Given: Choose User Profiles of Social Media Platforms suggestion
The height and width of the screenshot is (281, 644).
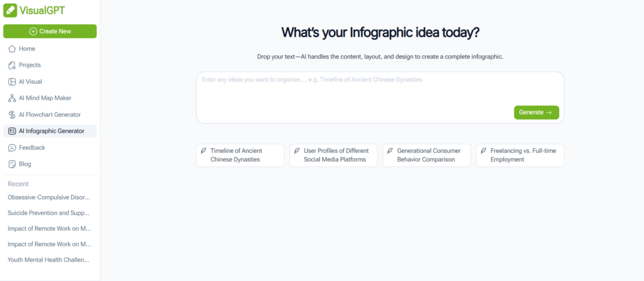Looking at the screenshot, I should click(x=333, y=155).
